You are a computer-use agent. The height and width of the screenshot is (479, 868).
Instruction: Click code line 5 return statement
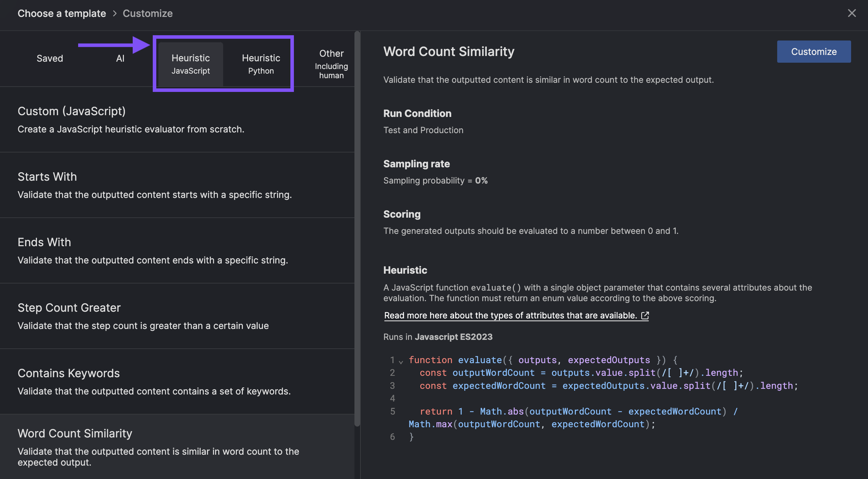pos(578,411)
